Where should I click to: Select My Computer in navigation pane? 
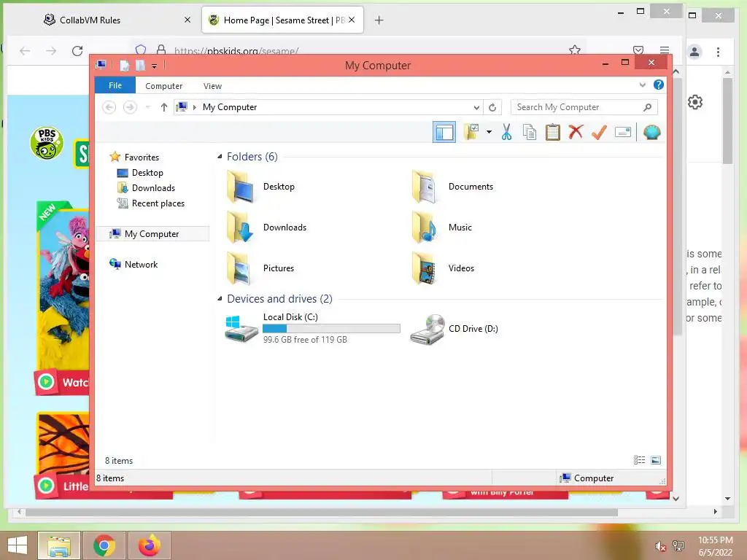click(152, 234)
